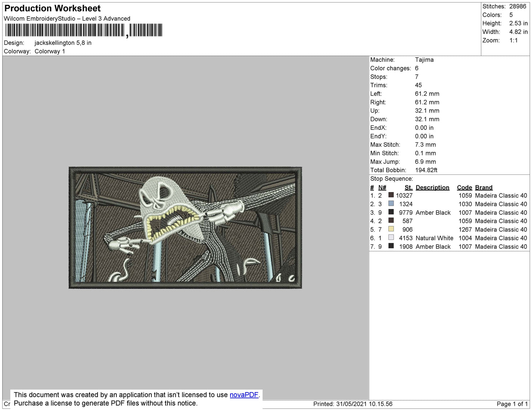Click the Stitches count 28986
This screenshot has width=532, height=411.
[518, 6]
